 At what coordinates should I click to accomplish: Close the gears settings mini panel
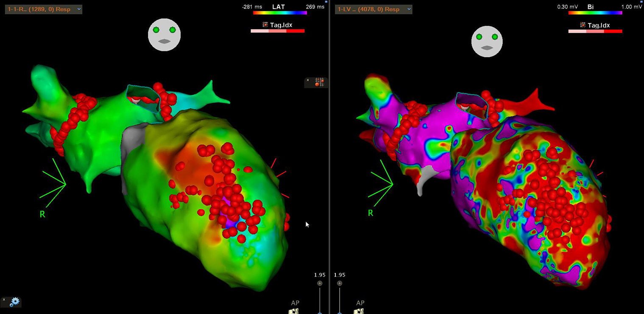[4, 300]
